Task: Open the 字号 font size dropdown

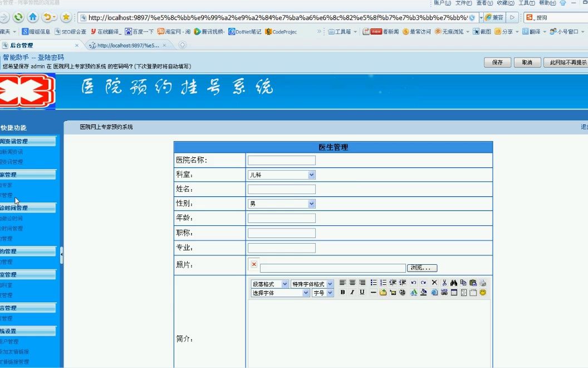Action: tap(323, 293)
